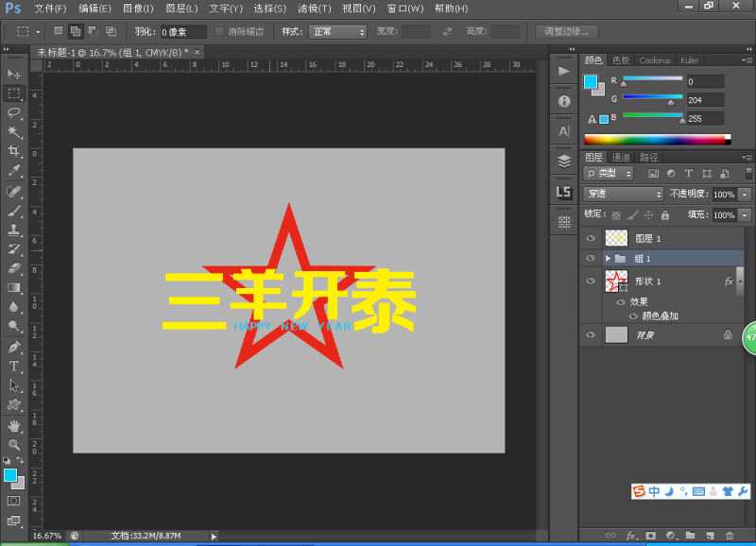Viewport: 756px width, 546px height.
Task: Click the foreground color swatch in toolbox
Action: [x=10, y=475]
